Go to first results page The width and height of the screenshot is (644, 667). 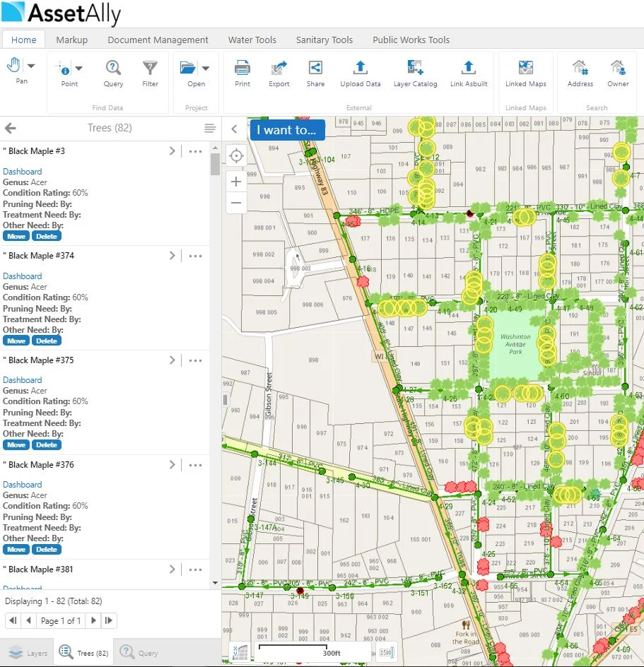coord(13,620)
